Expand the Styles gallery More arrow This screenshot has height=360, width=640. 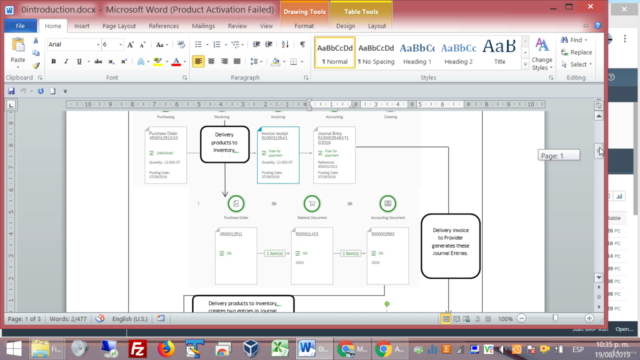pyautogui.click(x=525, y=64)
